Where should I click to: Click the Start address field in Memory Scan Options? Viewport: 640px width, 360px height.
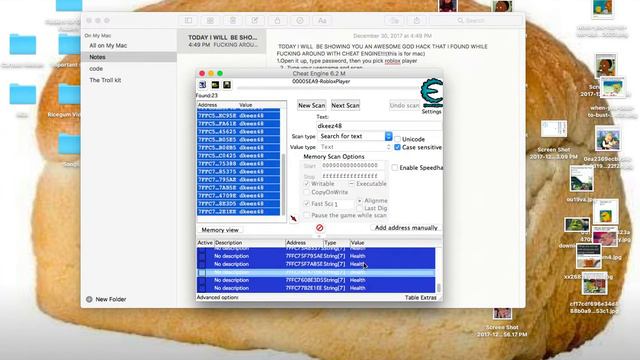point(352,166)
